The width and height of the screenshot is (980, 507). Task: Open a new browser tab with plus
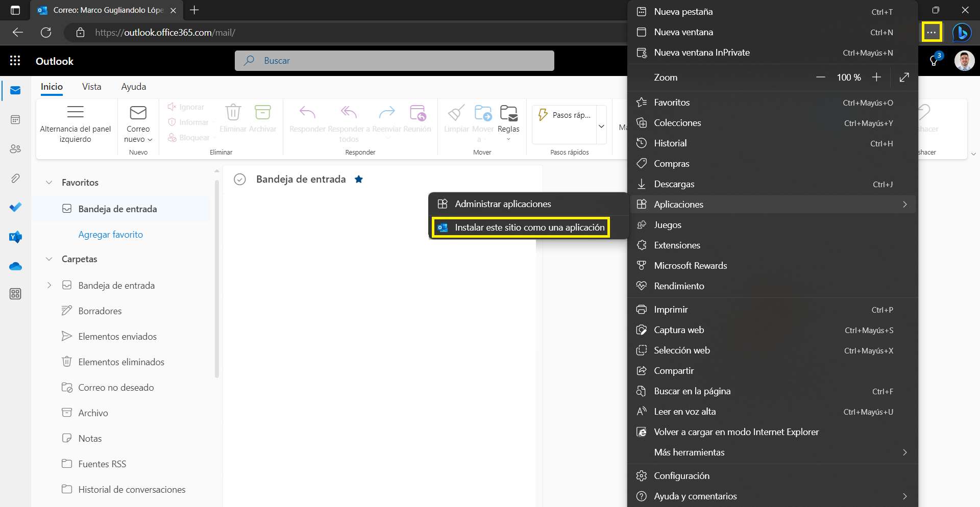click(194, 10)
